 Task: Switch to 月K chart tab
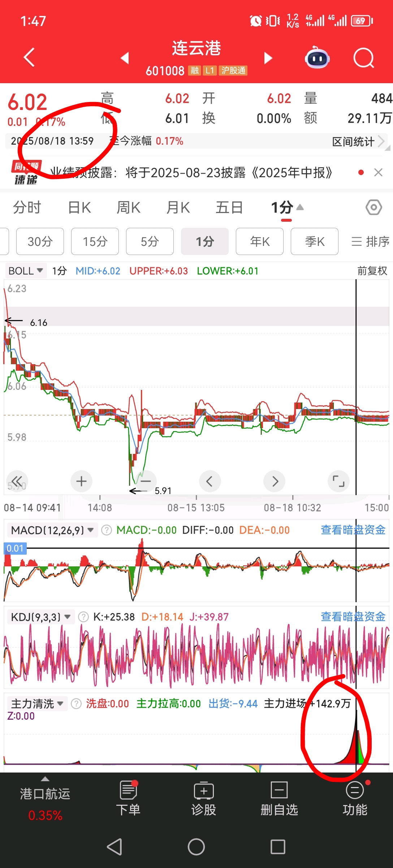(178, 208)
